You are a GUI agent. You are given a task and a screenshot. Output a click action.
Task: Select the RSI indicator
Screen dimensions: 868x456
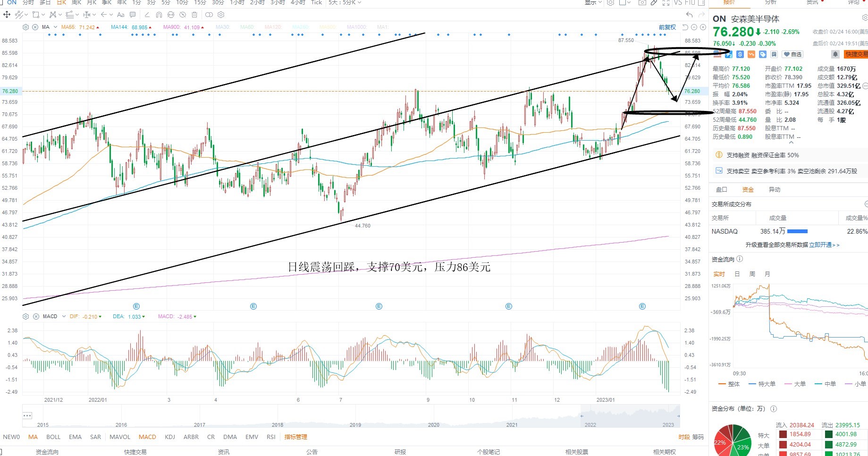coord(271,437)
